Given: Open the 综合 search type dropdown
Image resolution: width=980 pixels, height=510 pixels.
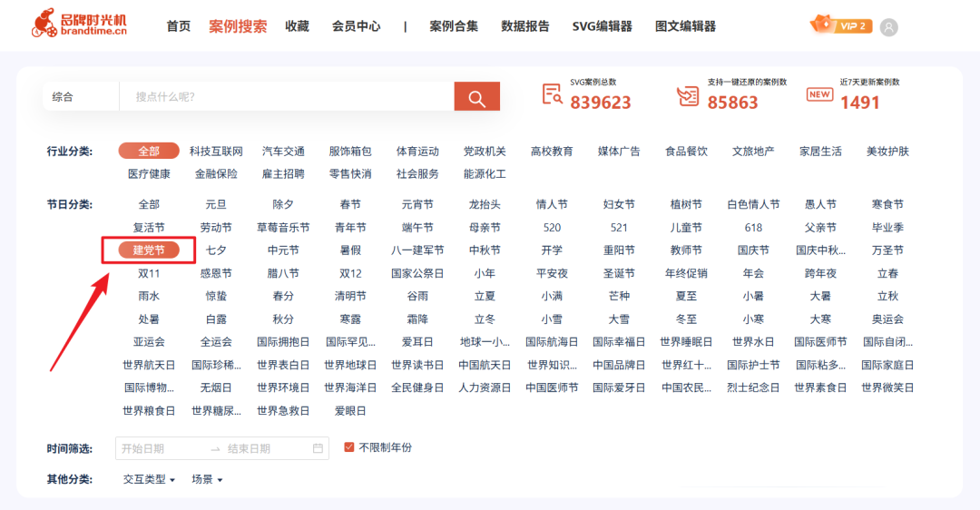Looking at the screenshot, I should 81,97.
